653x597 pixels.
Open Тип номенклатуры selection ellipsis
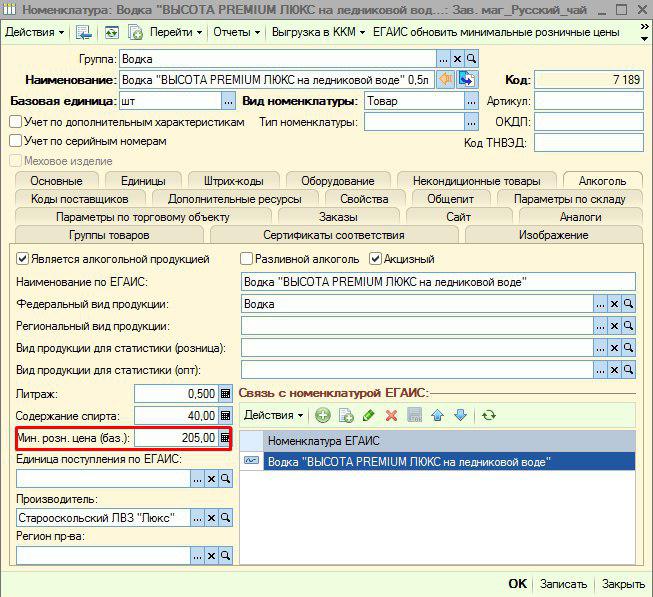[x=471, y=122]
